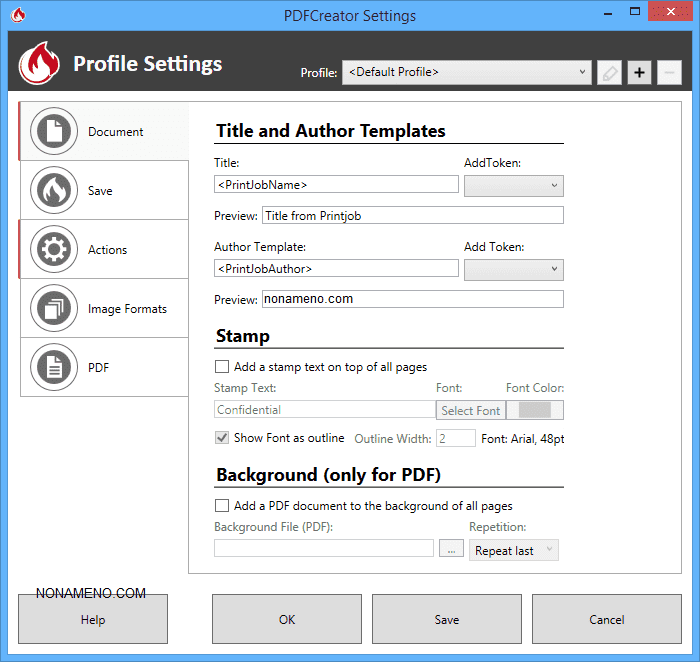Click the Cancel button
The image size is (700, 662).
606,619
